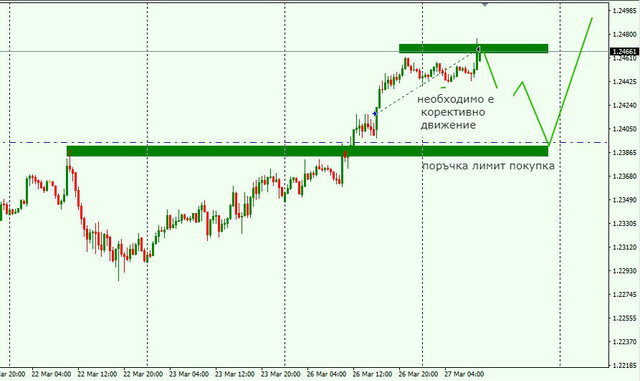Click price level 1.23865 on the scale

pyautogui.click(x=624, y=153)
